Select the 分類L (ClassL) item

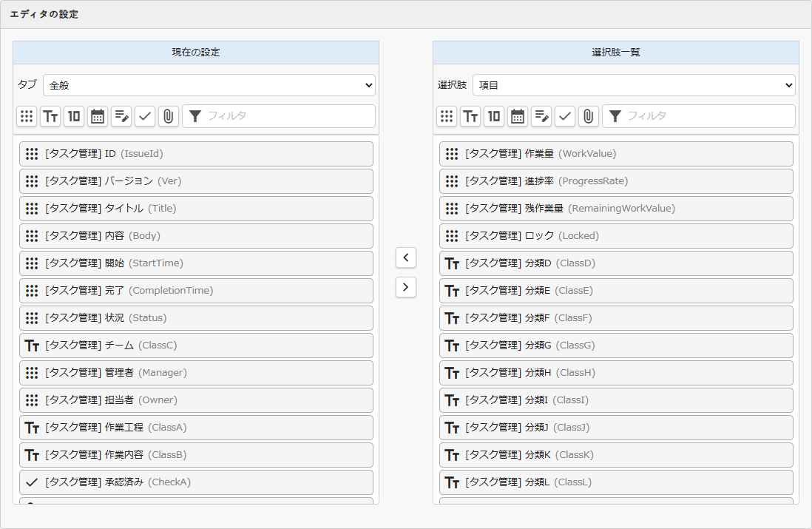pos(616,482)
